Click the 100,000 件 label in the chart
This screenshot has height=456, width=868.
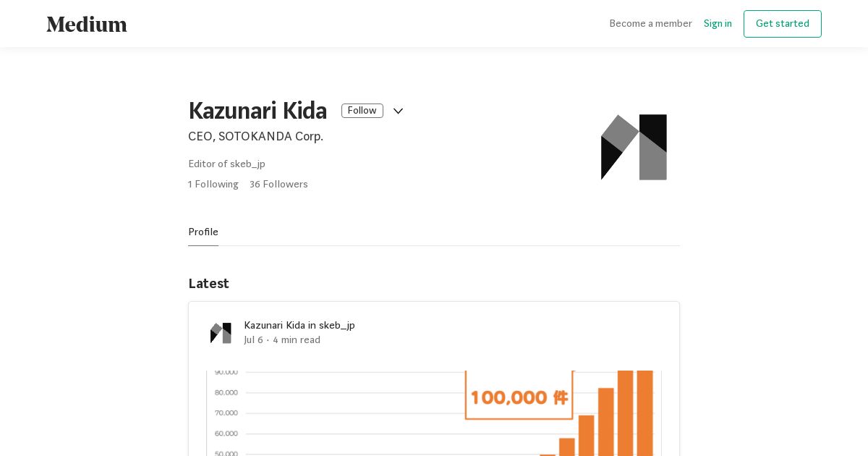[519, 397]
